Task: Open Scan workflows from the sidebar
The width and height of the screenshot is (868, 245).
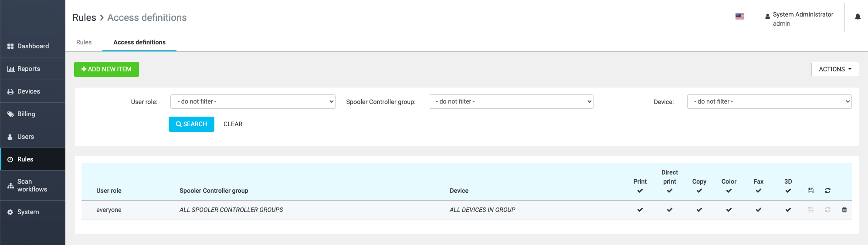Action: pyautogui.click(x=33, y=185)
